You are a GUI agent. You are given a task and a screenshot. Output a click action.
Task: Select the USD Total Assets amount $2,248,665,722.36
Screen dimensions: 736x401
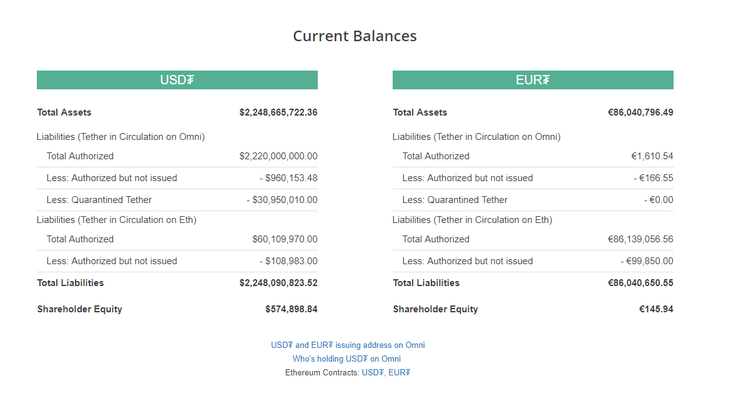[x=278, y=112]
